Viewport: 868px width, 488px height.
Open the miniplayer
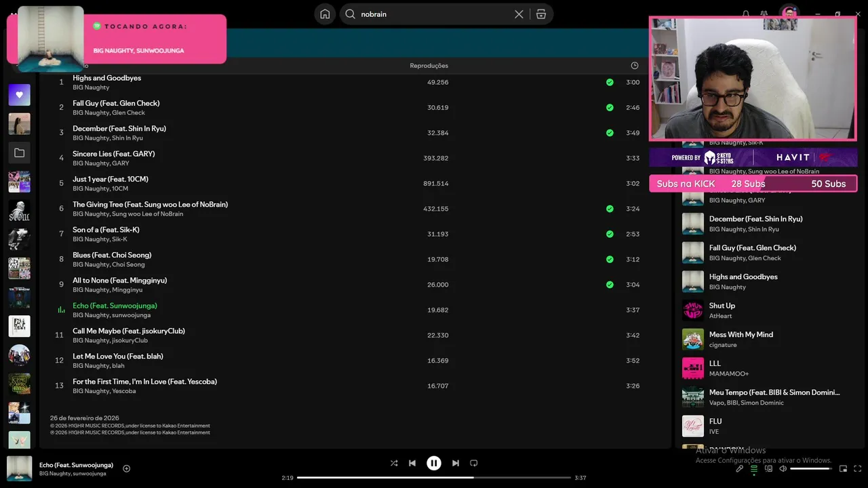pos(844,468)
